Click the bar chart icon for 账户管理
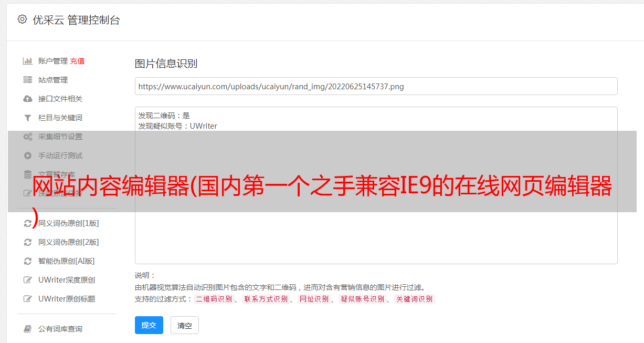The height and width of the screenshot is (343, 644). pos(28,61)
